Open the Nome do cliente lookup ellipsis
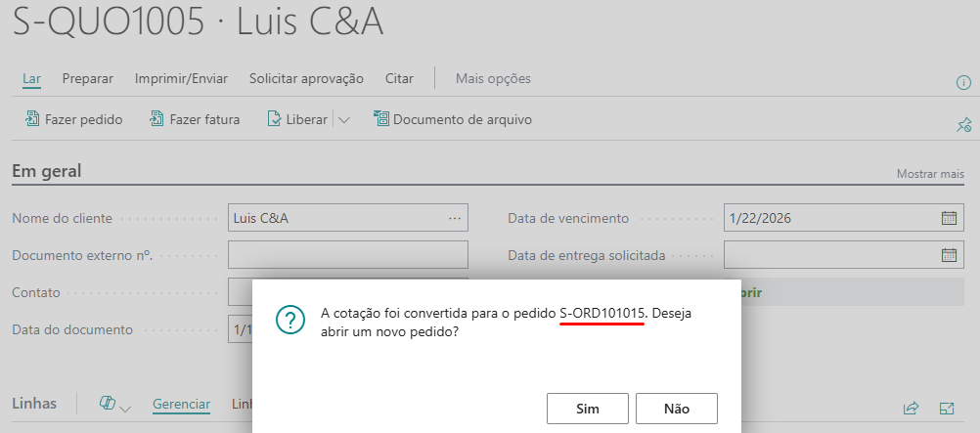The height and width of the screenshot is (433, 980). pyautogui.click(x=455, y=218)
